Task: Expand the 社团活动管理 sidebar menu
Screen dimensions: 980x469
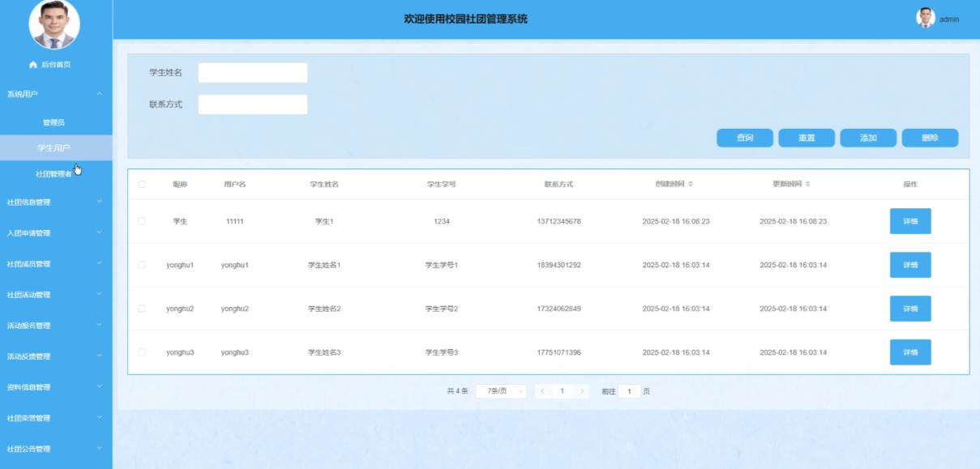Action: point(56,294)
